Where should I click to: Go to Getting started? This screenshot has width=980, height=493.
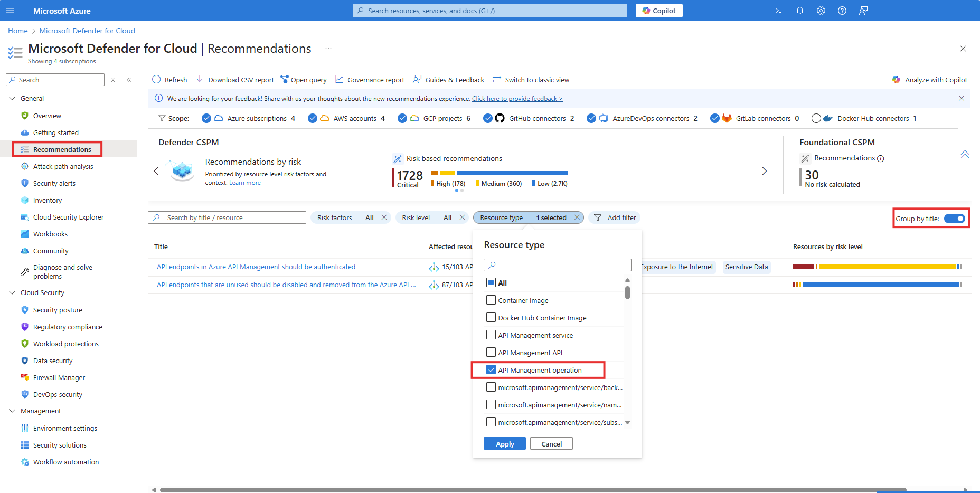(x=55, y=132)
